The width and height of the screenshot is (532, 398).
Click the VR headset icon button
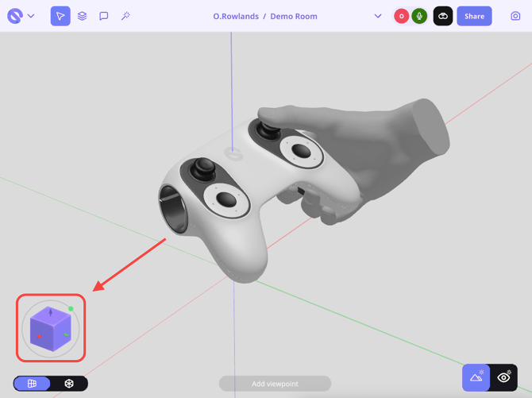pyautogui.click(x=443, y=16)
